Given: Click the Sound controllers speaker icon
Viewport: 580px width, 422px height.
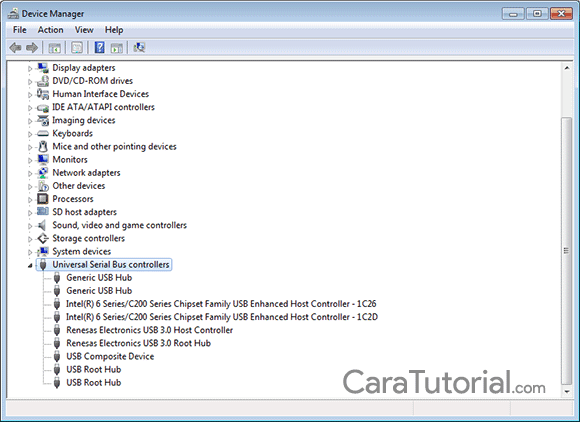Looking at the screenshot, I should [42, 225].
